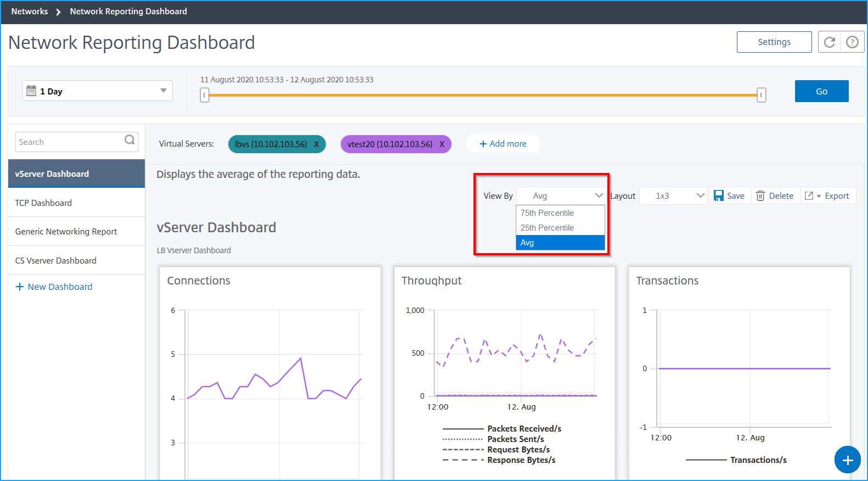The width and height of the screenshot is (868, 481).
Task: Toggle Response Bytes/s legend entry
Action: 499,460
